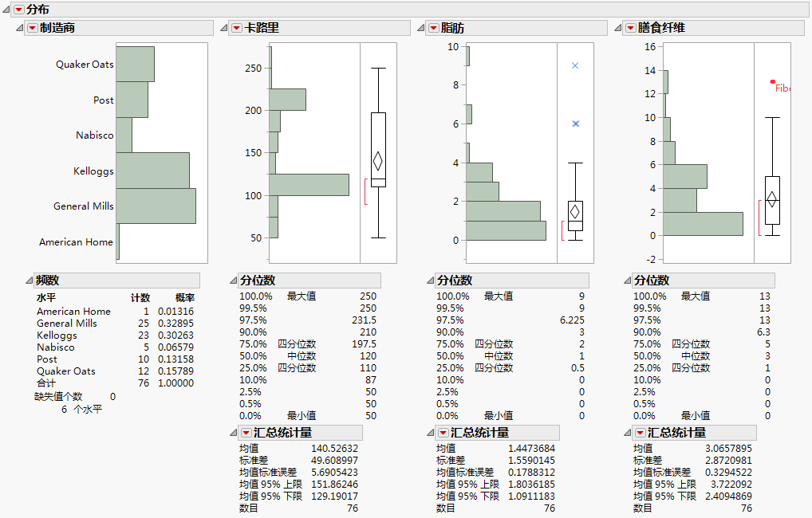812x518 pixels.
Task: Select the Nabisco histogram bar
Action: [x=124, y=135]
